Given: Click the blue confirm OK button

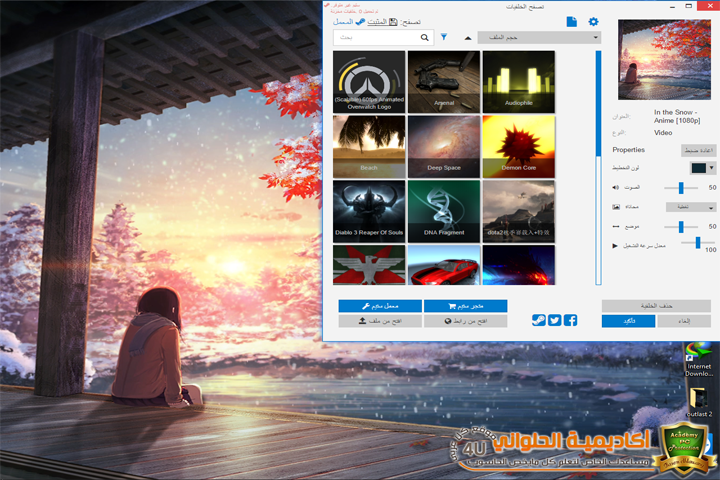Looking at the screenshot, I should [x=629, y=321].
